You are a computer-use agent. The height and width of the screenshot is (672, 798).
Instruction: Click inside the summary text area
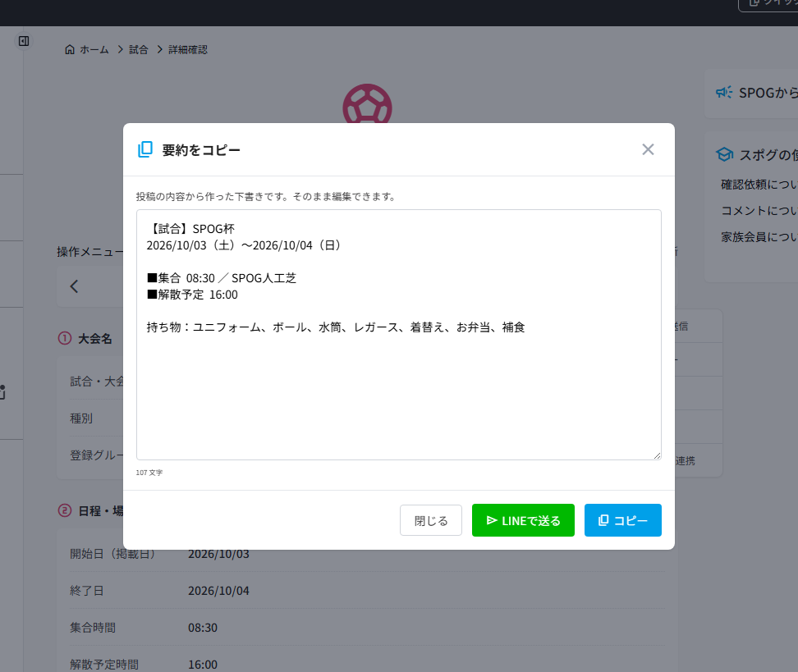point(399,335)
